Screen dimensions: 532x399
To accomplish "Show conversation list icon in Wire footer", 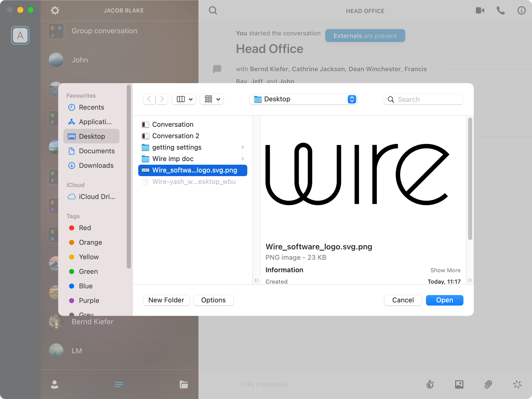I will pyautogui.click(x=119, y=384).
